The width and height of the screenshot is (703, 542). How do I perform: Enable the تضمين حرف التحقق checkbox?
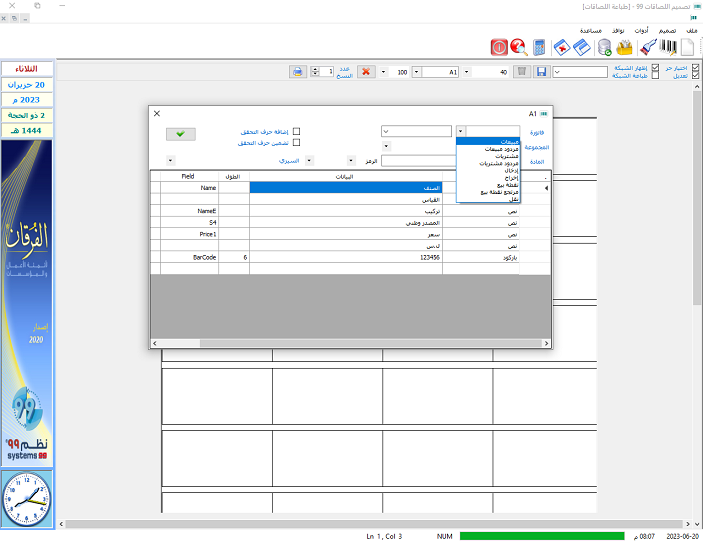[x=295, y=143]
